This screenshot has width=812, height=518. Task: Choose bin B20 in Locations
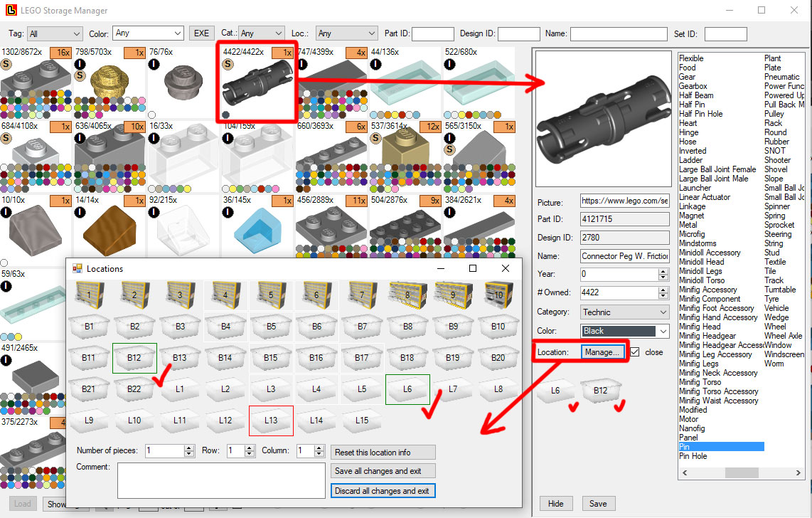498,357
